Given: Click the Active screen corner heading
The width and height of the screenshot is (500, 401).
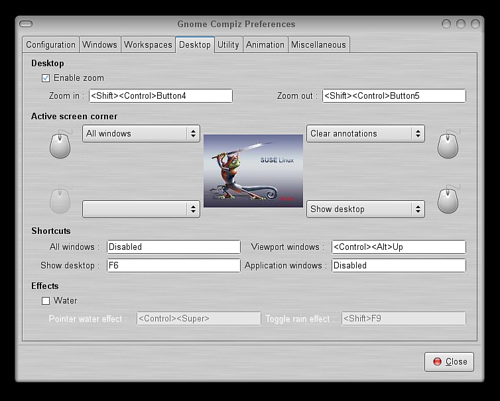Looking at the screenshot, I should 74,116.
